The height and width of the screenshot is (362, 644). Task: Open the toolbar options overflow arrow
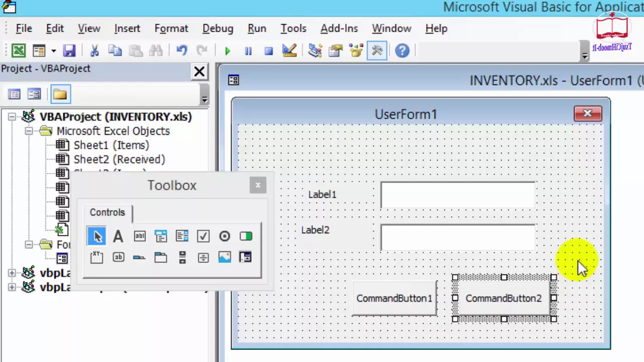pos(585,56)
